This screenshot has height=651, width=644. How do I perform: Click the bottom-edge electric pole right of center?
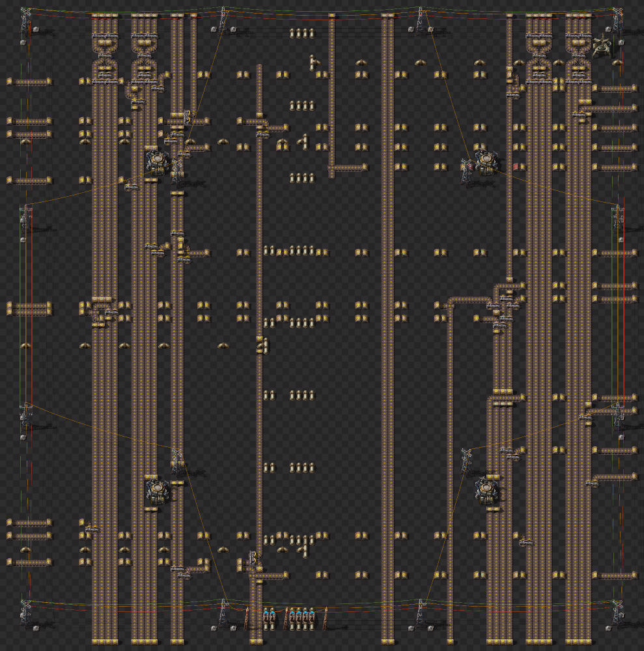tap(421, 613)
